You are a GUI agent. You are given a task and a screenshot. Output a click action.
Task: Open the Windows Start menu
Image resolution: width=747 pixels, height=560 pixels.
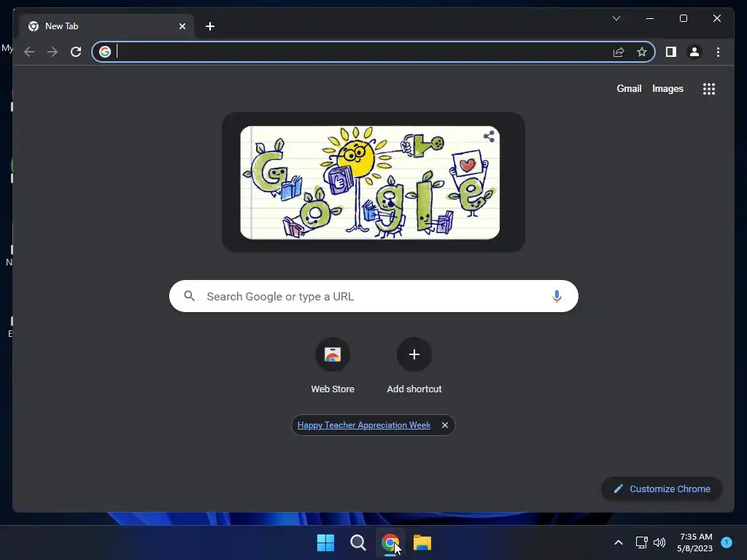tap(326, 542)
